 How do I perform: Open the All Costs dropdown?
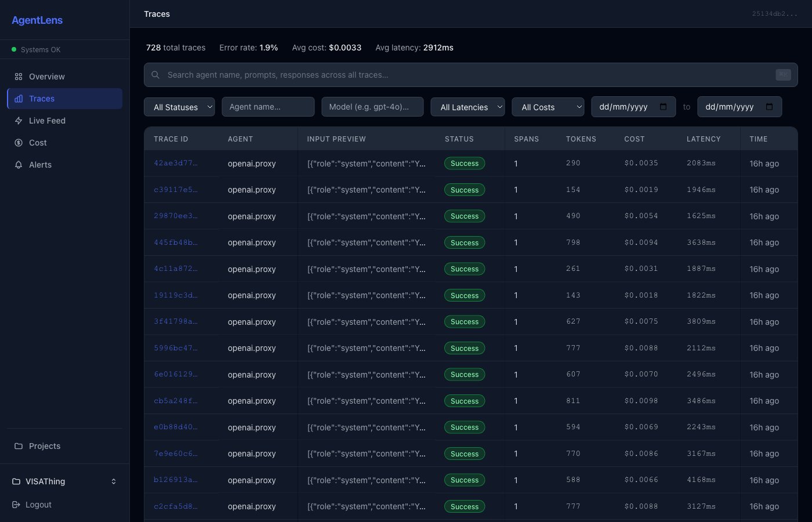[548, 107]
